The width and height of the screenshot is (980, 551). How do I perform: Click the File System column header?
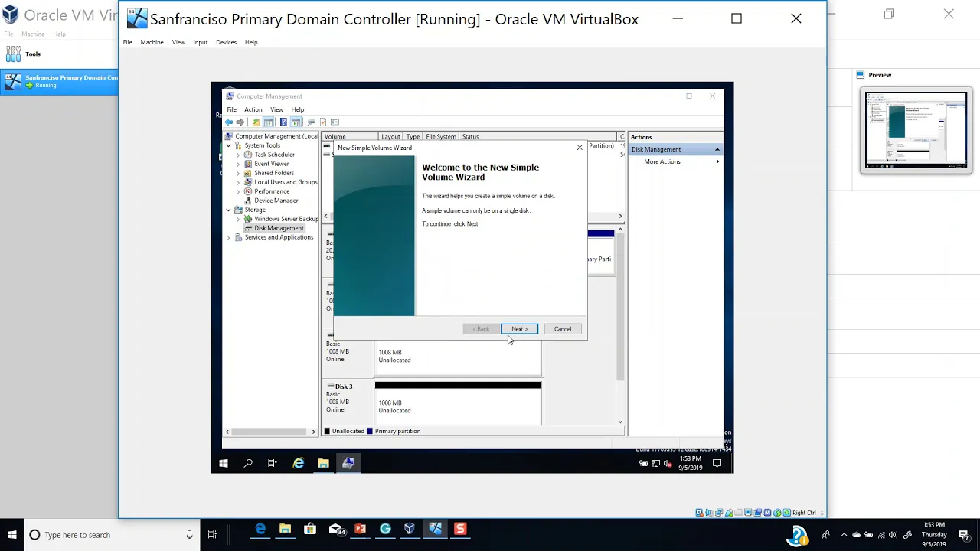pyautogui.click(x=441, y=136)
